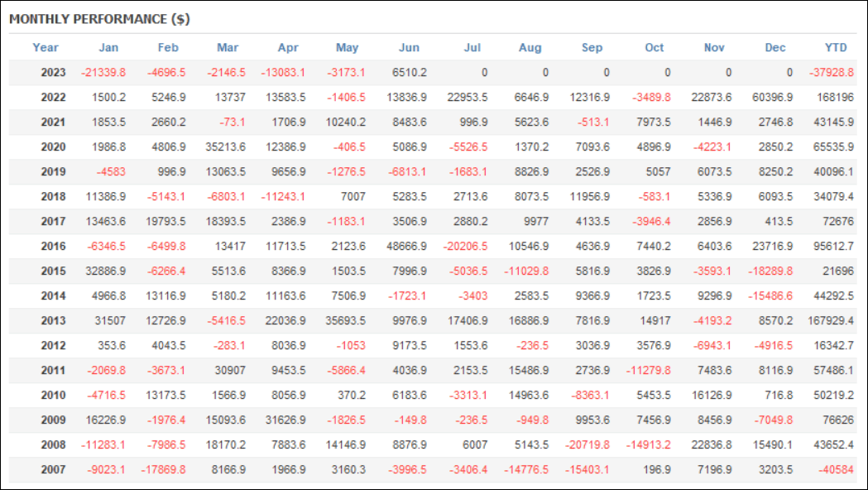Select the 2015 January value 32886.9
This screenshot has height=490, width=868.
[x=106, y=271]
